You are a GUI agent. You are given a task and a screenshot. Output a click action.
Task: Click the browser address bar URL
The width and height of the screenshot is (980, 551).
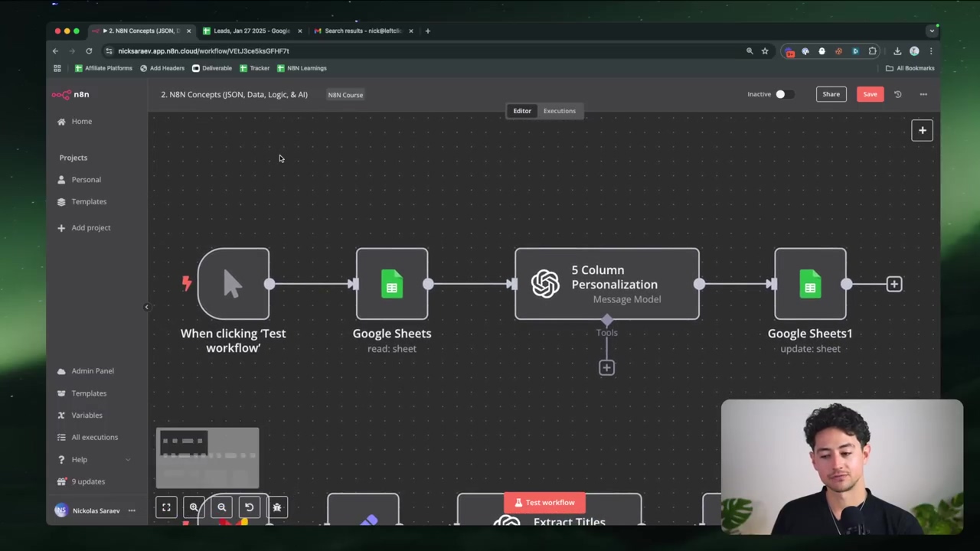coord(204,51)
